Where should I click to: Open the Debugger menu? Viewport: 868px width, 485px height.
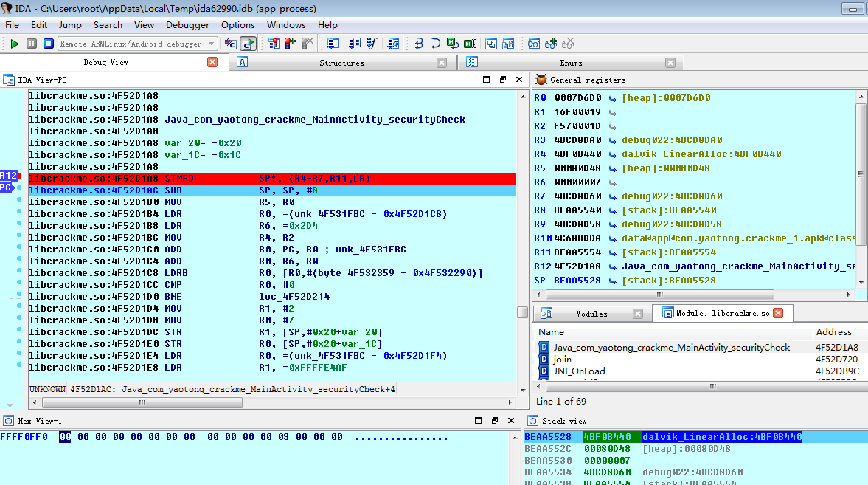187,25
